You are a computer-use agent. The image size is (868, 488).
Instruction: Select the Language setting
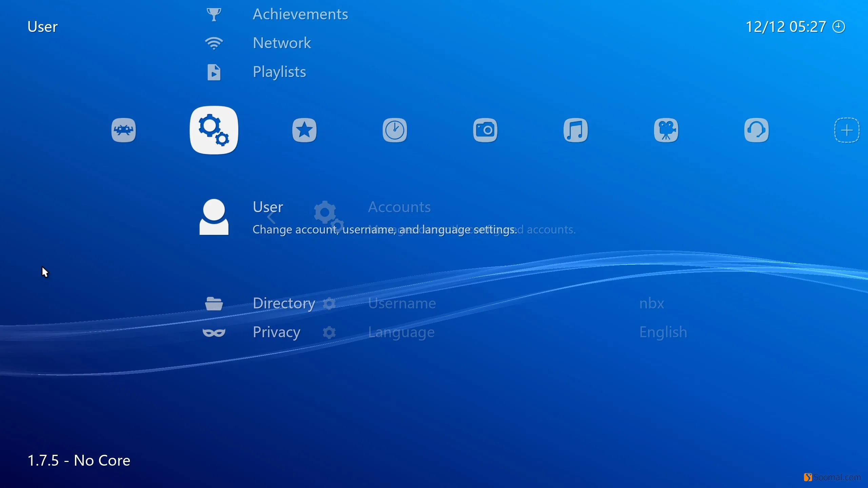point(401,332)
